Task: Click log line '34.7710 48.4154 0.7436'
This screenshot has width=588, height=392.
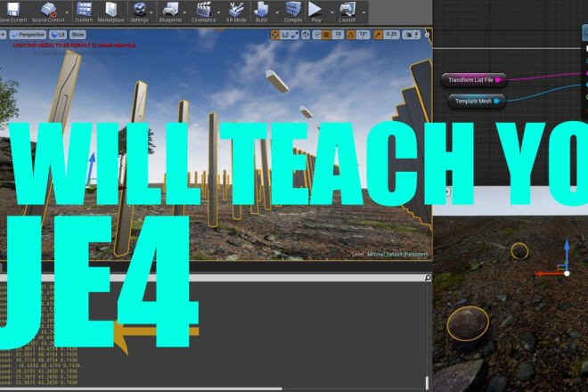Action: (38, 360)
